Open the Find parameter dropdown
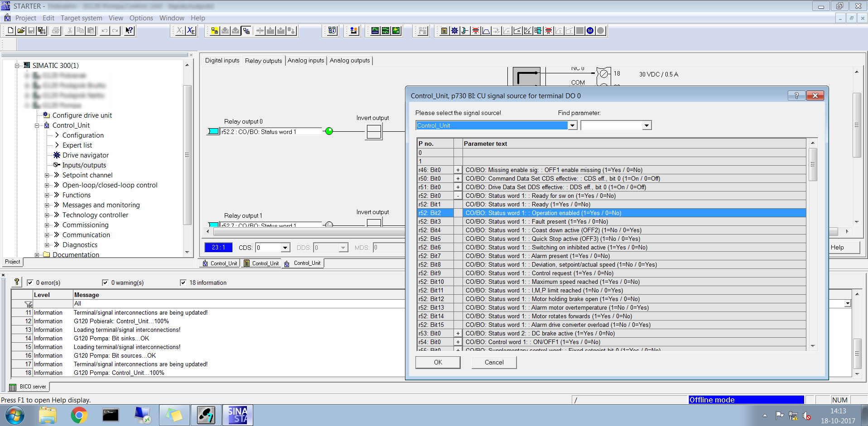868x426 pixels. (x=647, y=125)
